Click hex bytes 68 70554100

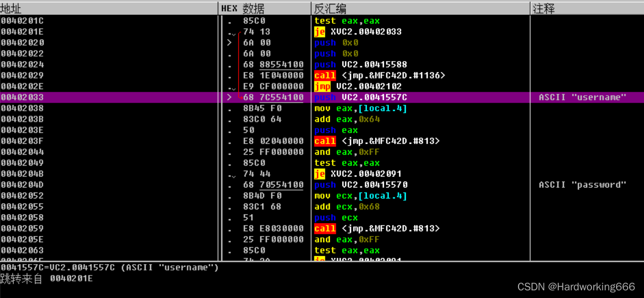(273, 184)
